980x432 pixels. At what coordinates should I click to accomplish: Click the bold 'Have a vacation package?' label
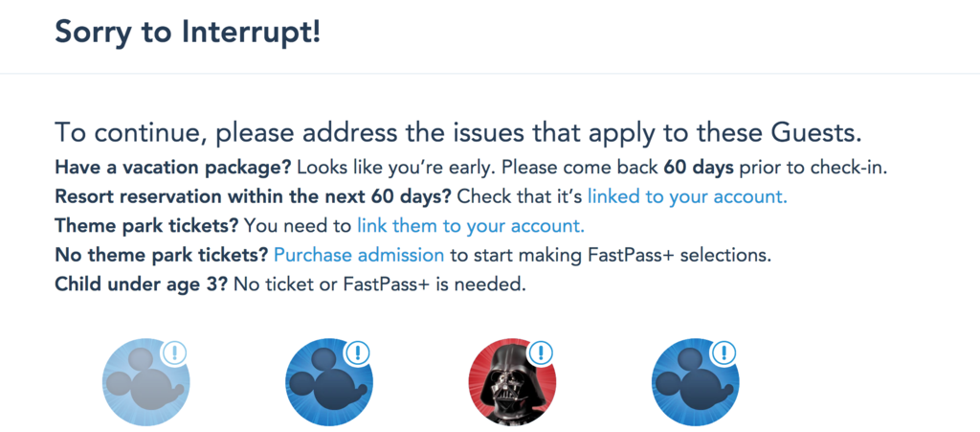click(x=173, y=167)
